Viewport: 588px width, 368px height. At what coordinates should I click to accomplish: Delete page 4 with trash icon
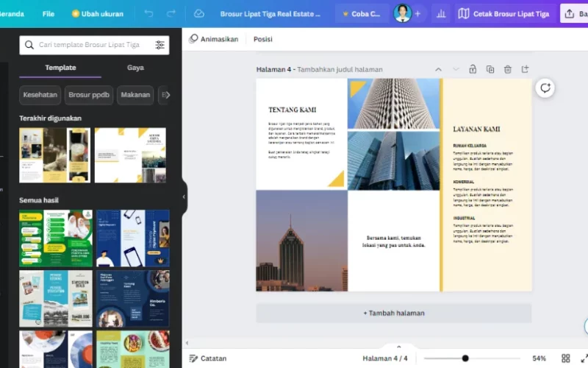(x=507, y=69)
